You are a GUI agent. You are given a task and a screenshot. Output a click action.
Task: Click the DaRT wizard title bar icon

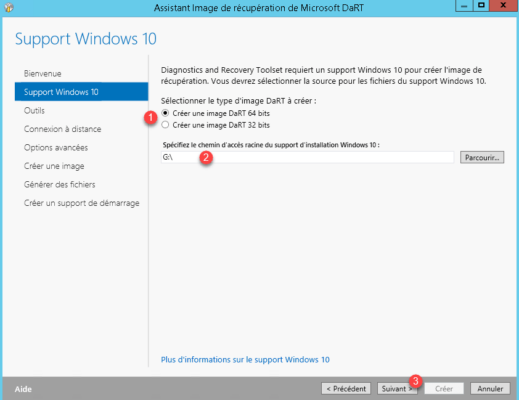tap(9, 7)
